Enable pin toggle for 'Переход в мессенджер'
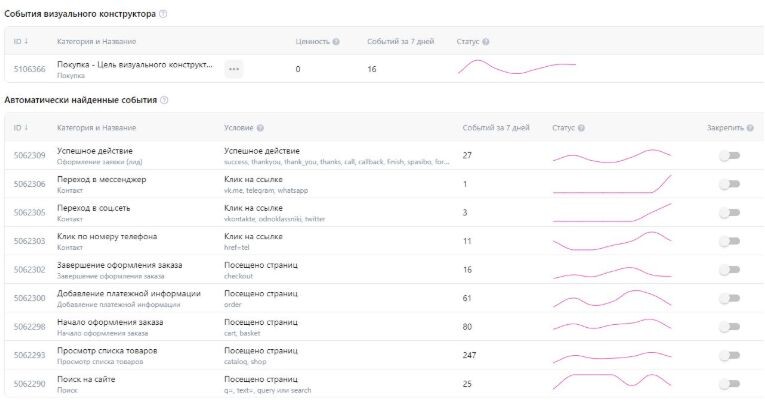The height and width of the screenshot is (406, 765). (x=730, y=184)
